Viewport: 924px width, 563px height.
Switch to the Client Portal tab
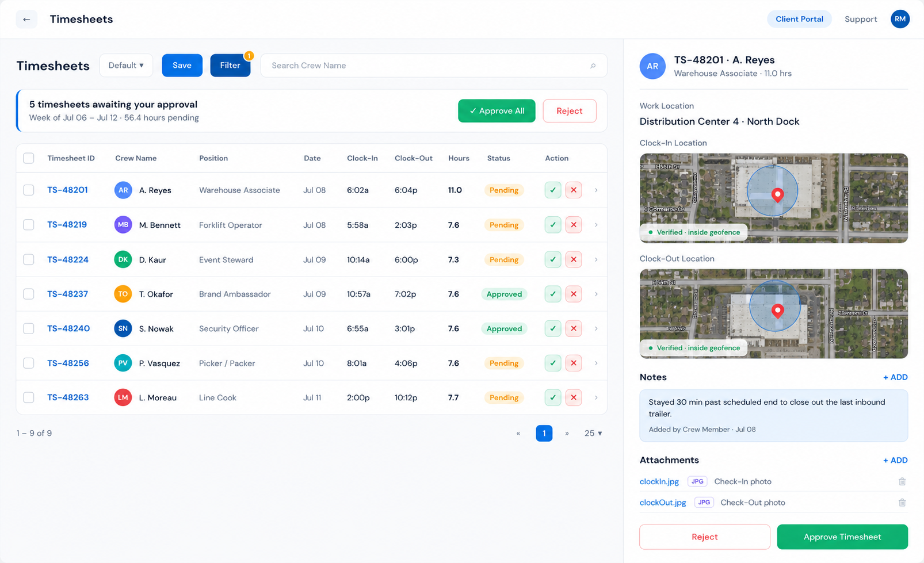[x=799, y=19]
